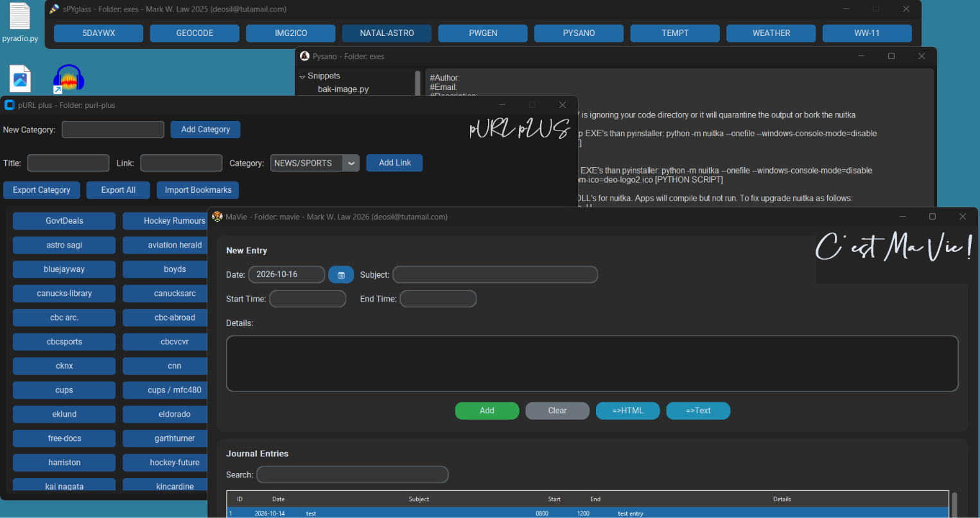This screenshot has height=518, width=980.
Task: Click the pURL plus window title icon
Action: point(10,105)
